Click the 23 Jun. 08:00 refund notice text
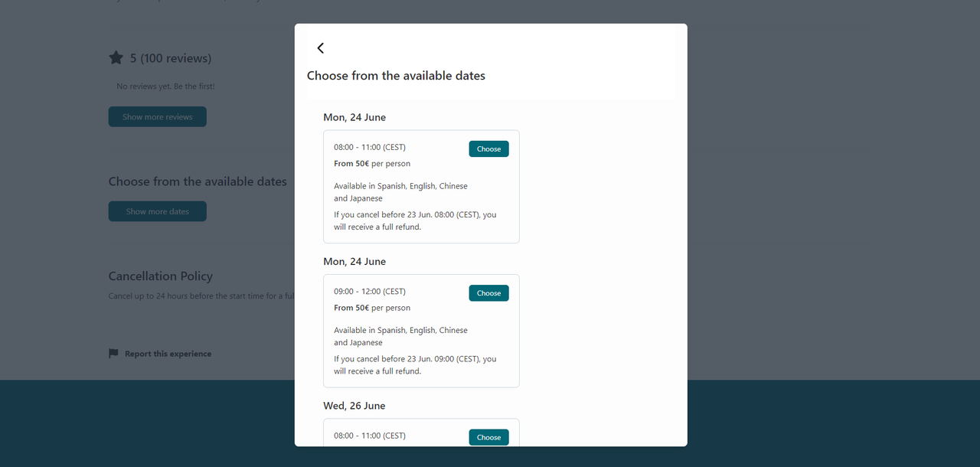 coord(415,220)
